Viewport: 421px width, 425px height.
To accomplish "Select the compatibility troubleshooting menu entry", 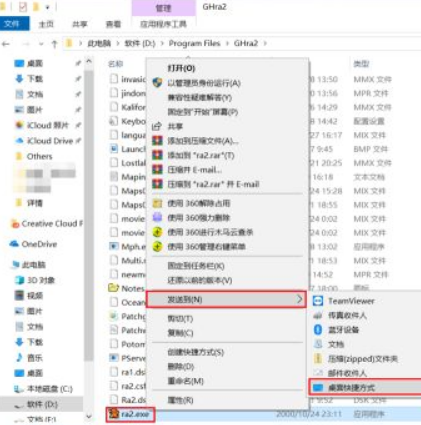I will click(199, 97).
